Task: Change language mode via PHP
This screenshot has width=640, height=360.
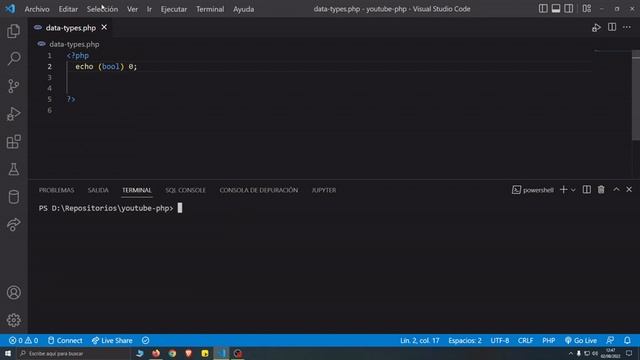Action: [549, 340]
